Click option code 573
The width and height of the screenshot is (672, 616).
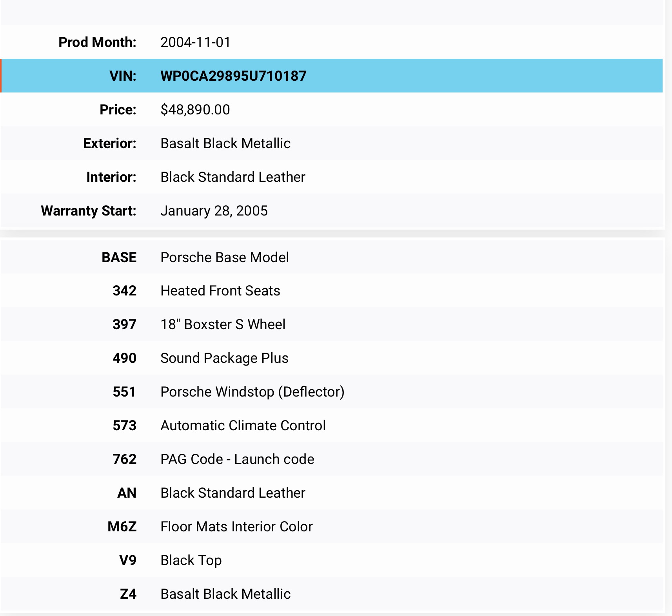pyautogui.click(x=125, y=426)
